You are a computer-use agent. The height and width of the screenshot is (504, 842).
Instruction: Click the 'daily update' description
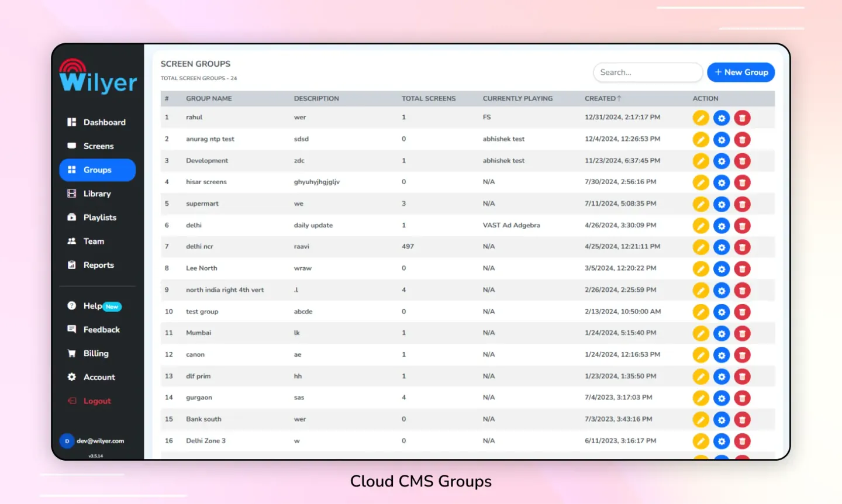pos(313,225)
